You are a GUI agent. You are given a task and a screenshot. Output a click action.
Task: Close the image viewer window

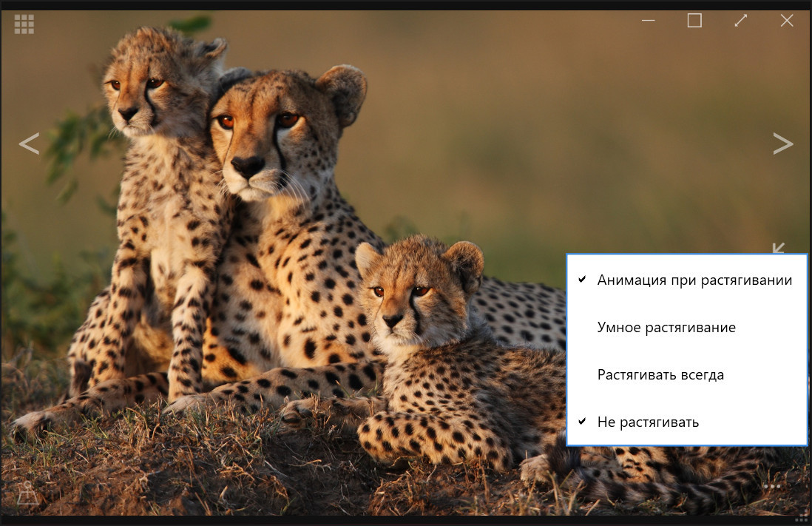pyautogui.click(x=787, y=21)
